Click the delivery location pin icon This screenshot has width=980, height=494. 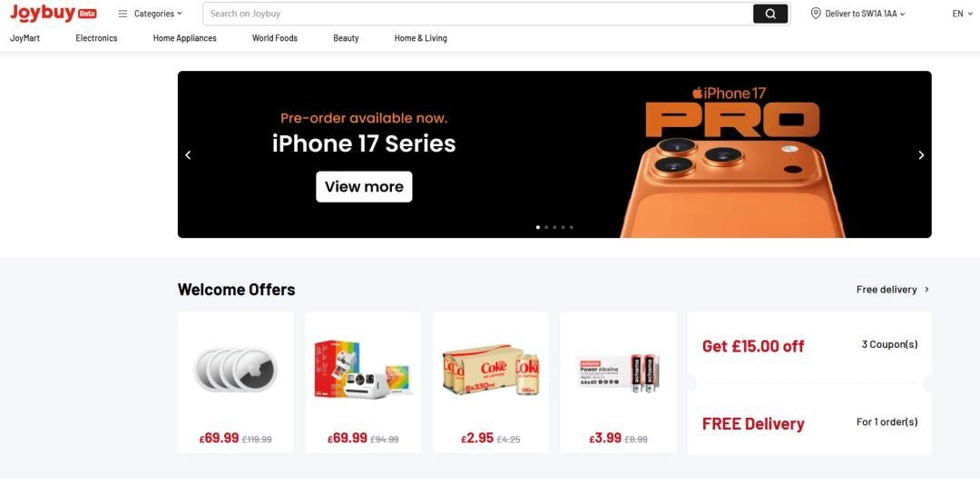pyautogui.click(x=816, y=13)
